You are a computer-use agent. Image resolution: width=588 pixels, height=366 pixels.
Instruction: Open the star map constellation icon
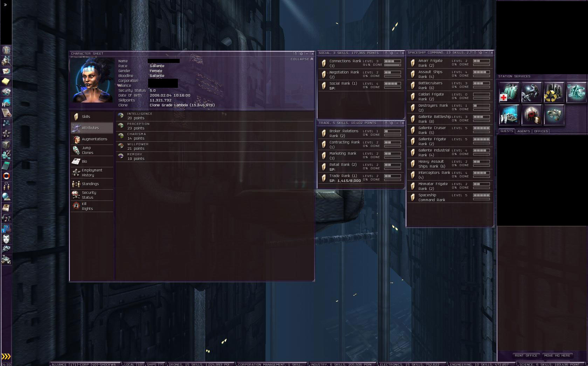(x=6, y=124)
